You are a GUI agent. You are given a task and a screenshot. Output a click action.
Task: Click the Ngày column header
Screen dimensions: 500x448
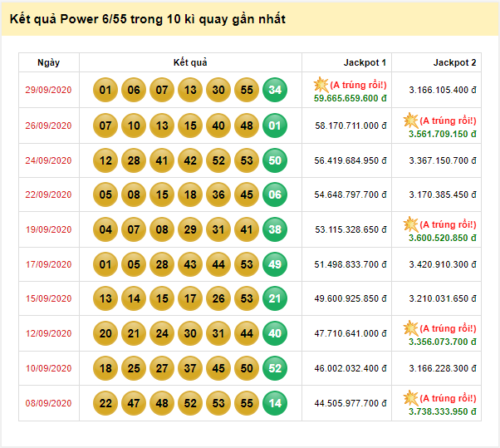click(x=49, y=63)
